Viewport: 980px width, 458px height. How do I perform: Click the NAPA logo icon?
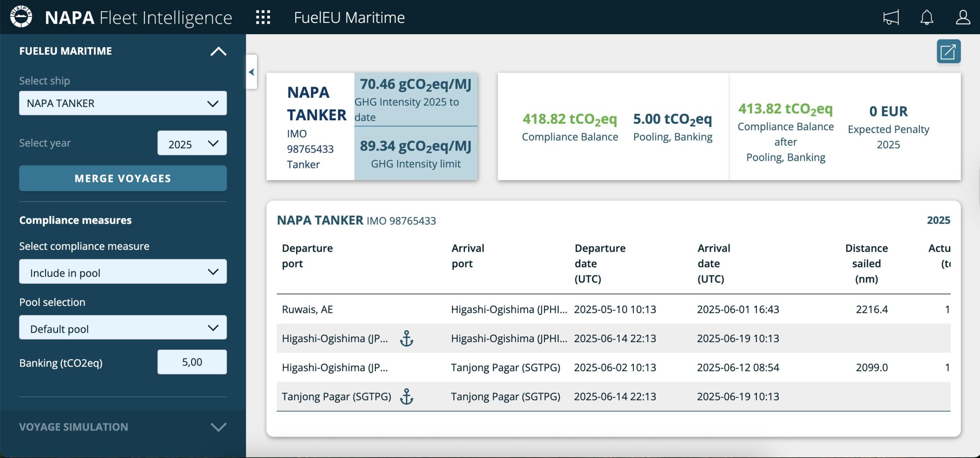pos(21,17)
